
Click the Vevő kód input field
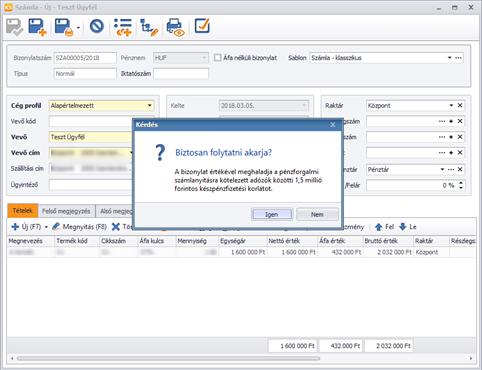pos(91,121)
